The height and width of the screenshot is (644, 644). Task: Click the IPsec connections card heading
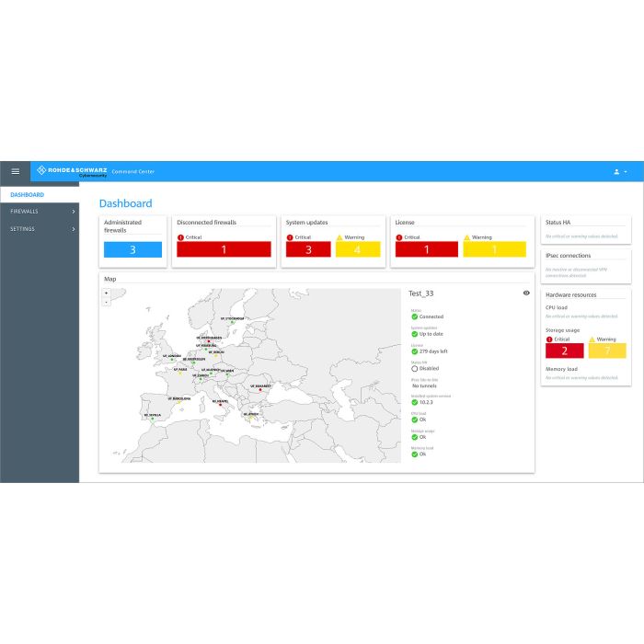click(x=568, y=256)
